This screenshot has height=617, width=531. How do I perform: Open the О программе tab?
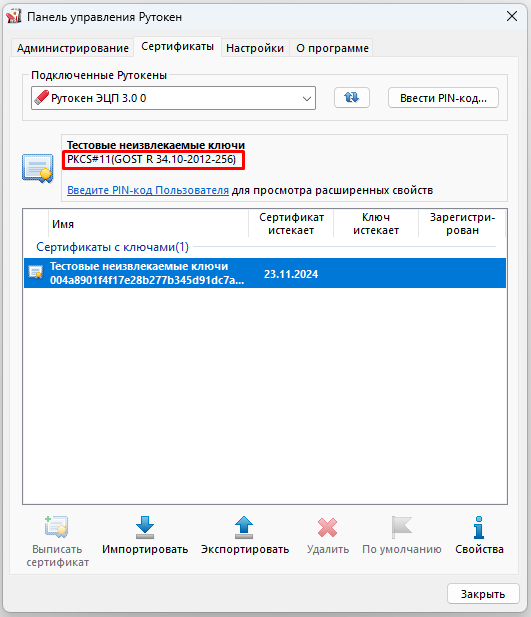coord(333,48)
